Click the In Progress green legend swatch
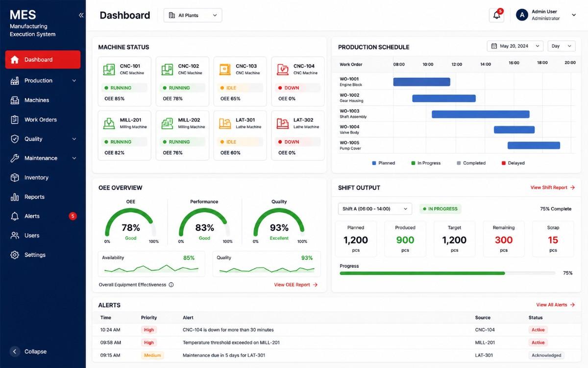This screenshot has height=368, width=588. point(413,163)
